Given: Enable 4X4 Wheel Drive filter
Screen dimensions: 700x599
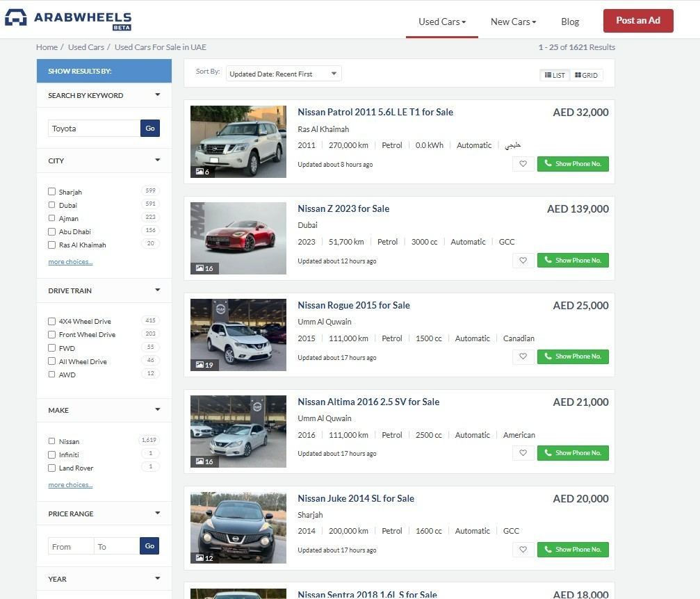Looking at the screenshot, I should pos(51,321).
